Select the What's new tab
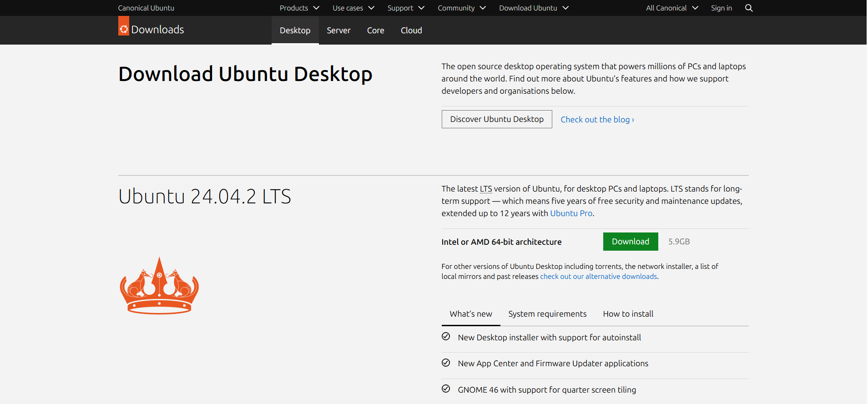 pos(471,314)
